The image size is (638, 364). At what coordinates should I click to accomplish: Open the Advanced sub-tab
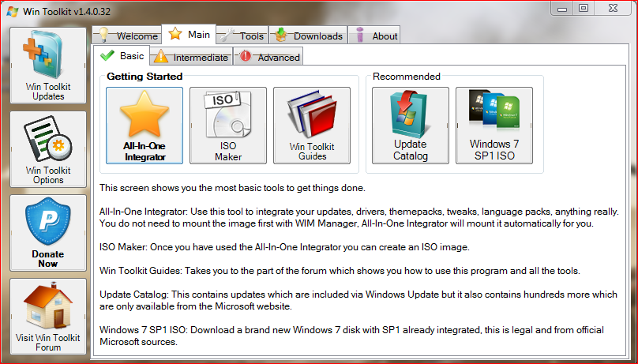click(268, 57)
